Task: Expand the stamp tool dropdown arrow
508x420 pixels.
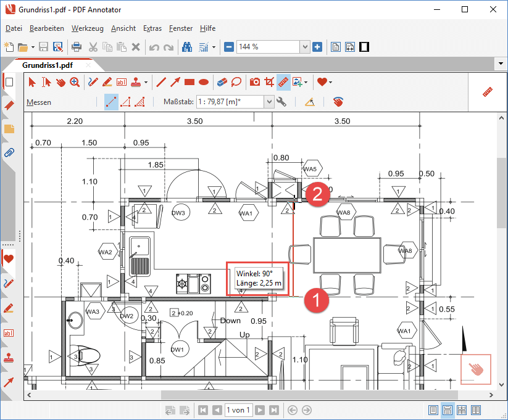Action: click(x=146, y=82)
